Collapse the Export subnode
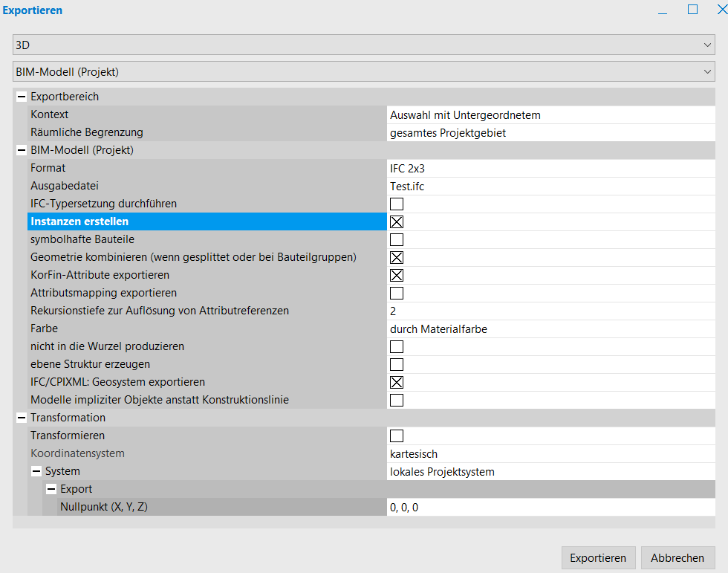This screenshot has height=573, width=728. (51, 489)
